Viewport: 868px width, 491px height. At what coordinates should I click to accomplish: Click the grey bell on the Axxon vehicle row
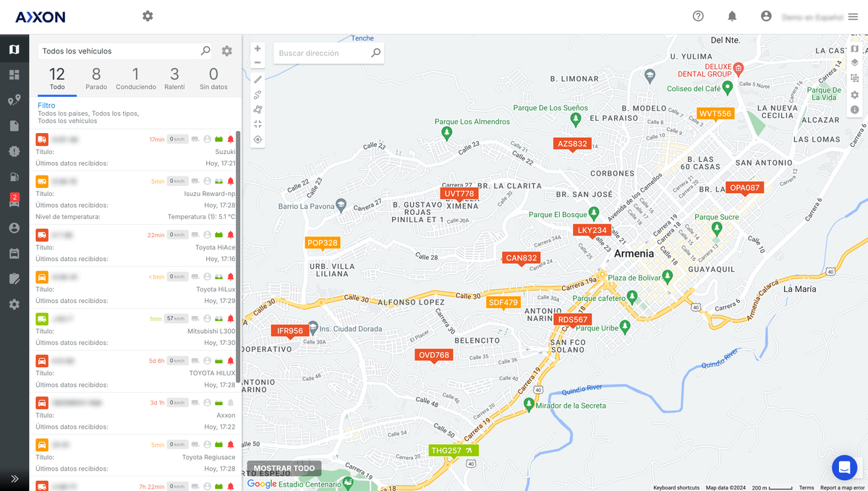[231, 402]
